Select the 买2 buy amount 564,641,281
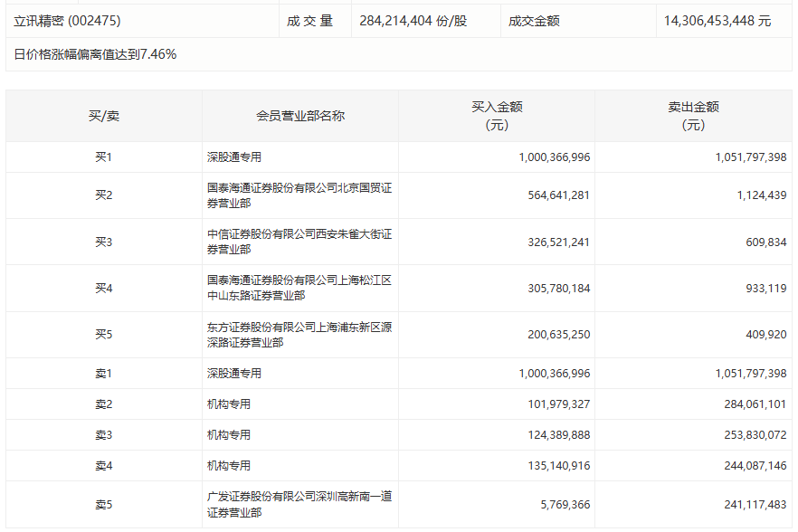This screenshot has height=532, width=798. [558, 195]
